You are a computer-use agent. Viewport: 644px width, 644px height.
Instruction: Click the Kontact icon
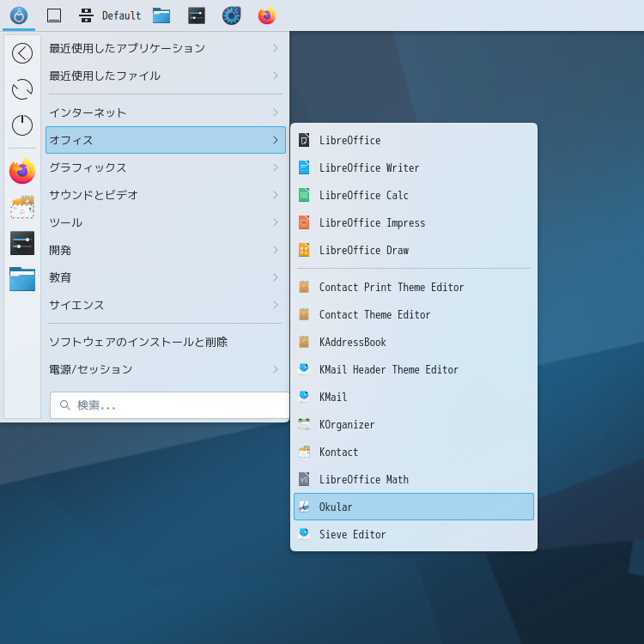304,452
